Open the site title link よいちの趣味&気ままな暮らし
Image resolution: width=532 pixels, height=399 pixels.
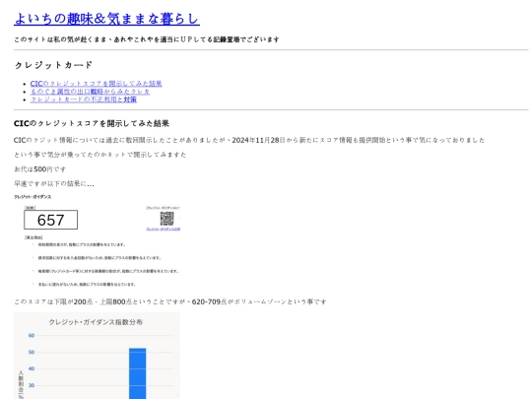[106, 19]
